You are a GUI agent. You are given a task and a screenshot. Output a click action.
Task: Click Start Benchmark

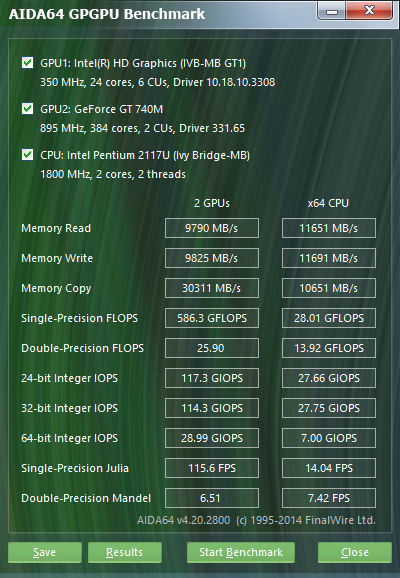click(x=241, y=552)
